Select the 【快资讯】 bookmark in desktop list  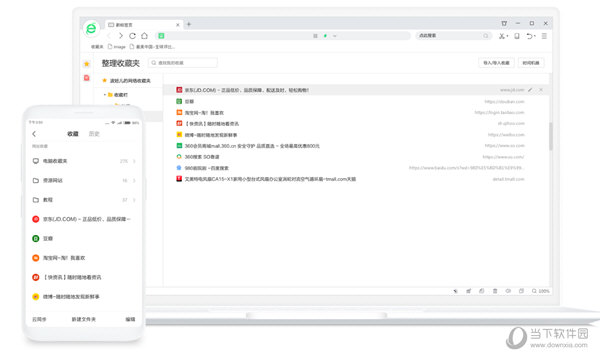pos(357,124)
